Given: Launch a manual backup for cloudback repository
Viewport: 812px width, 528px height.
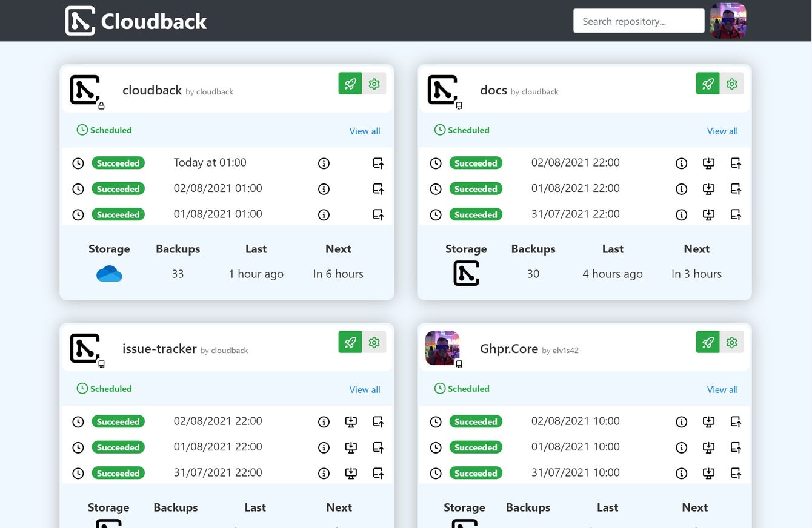Looking at the screenshot, I should (x=350, y=84).
